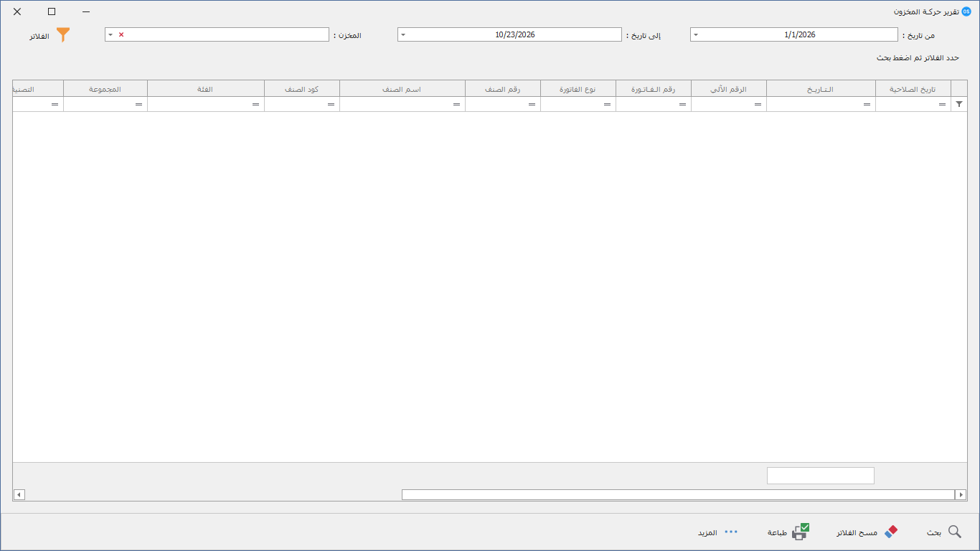Sort by كود الصنف column header
Screen dimensions: 980x551
pos(302,89)
